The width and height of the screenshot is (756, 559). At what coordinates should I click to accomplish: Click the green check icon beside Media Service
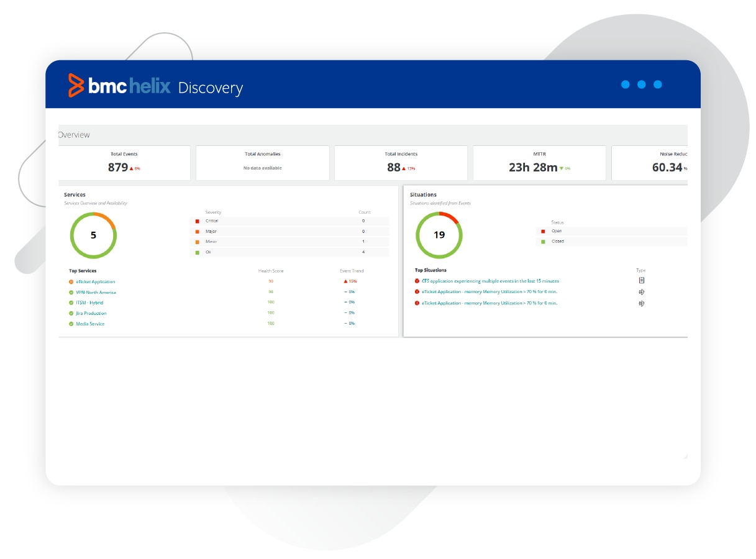[71, 324]
